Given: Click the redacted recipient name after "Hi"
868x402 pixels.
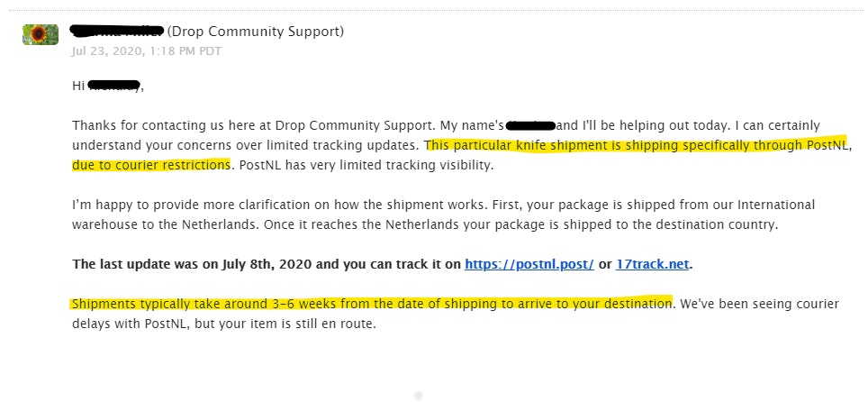Looking at the screenshot, I should [113, 87].
